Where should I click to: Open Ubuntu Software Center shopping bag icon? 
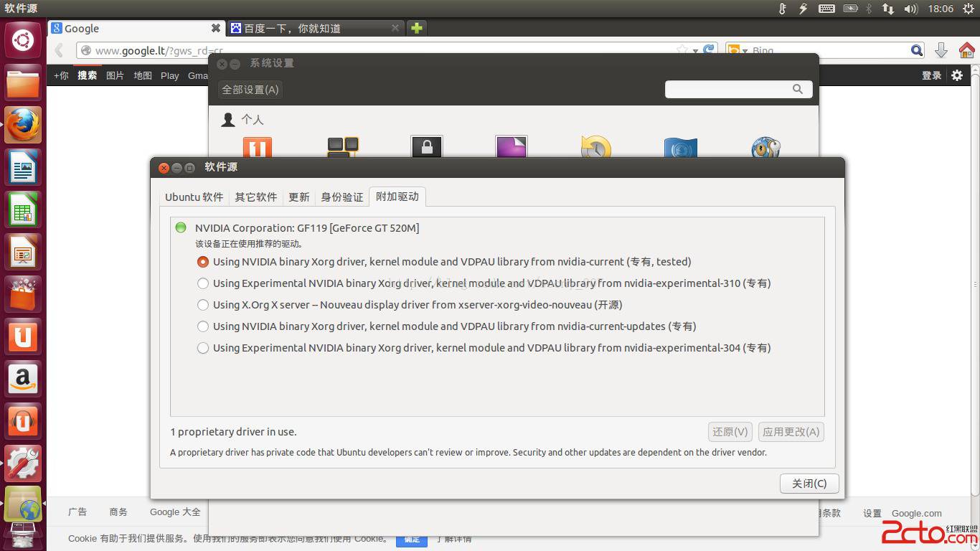point(23,295)
